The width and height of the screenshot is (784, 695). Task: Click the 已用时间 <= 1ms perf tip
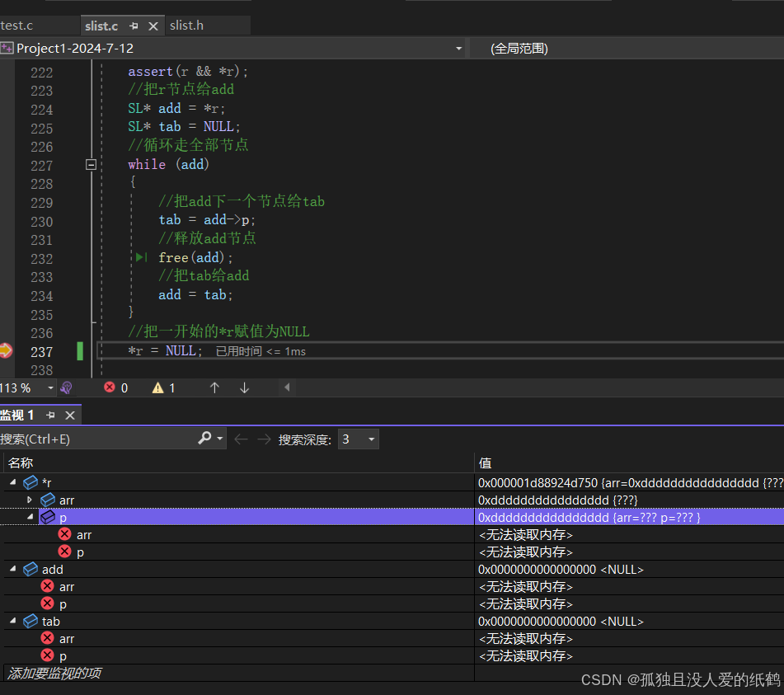(261, 351)
